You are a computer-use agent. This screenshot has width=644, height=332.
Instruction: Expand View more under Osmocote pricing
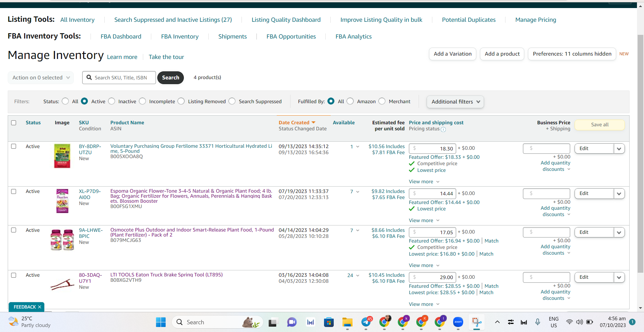click(x=424, y=265)
